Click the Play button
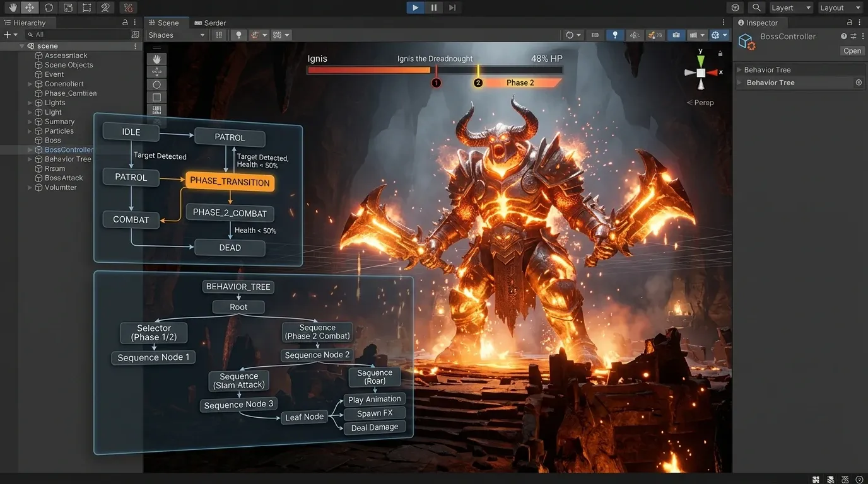This screenshot has height=484, width=868. coord(415,8)
